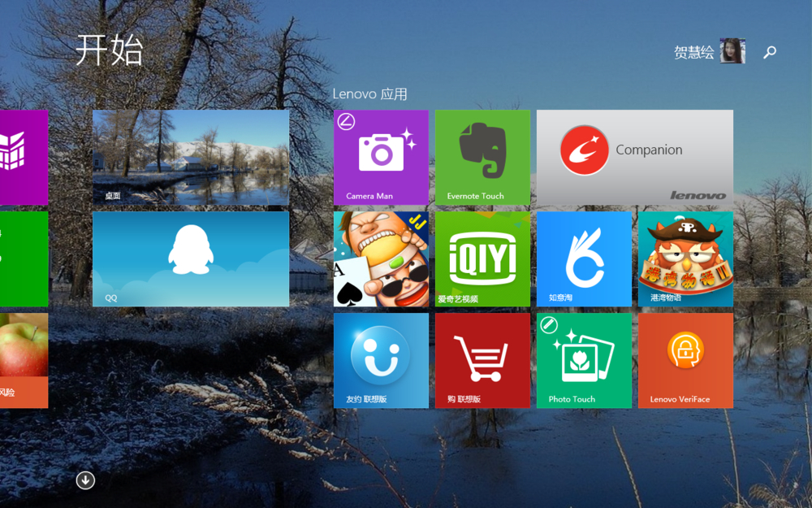Open the JJ poker card game tile
The width and height of the screenshot is (812, 508).
coord(381,258)
